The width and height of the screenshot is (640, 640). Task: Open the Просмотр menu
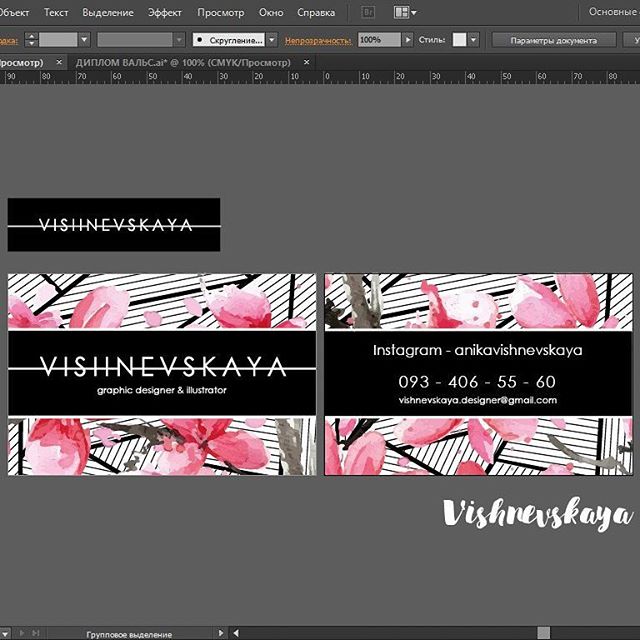click(221, 13)
